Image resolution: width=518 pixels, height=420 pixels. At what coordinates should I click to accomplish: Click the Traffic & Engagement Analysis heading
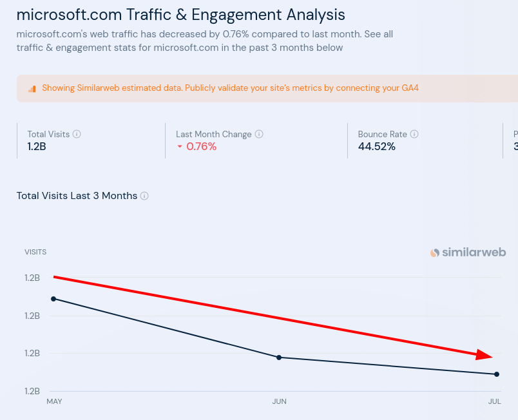pos(180,14)
